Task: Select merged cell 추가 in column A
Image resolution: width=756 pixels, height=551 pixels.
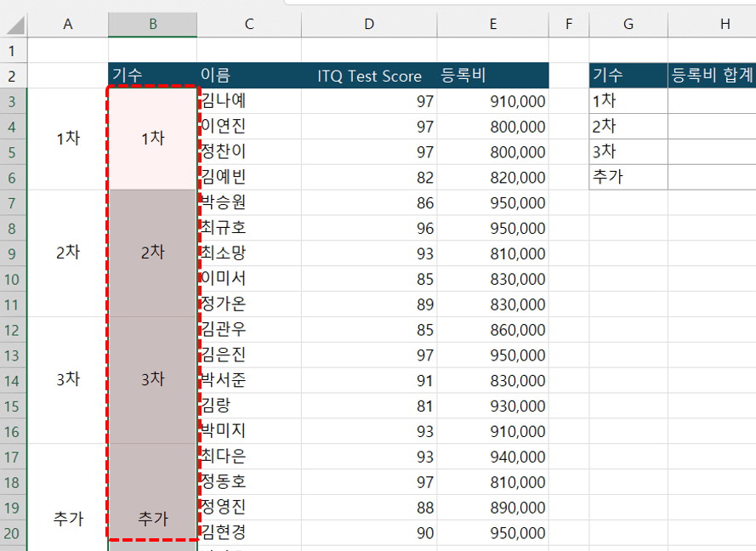Action: pos(68,497)
